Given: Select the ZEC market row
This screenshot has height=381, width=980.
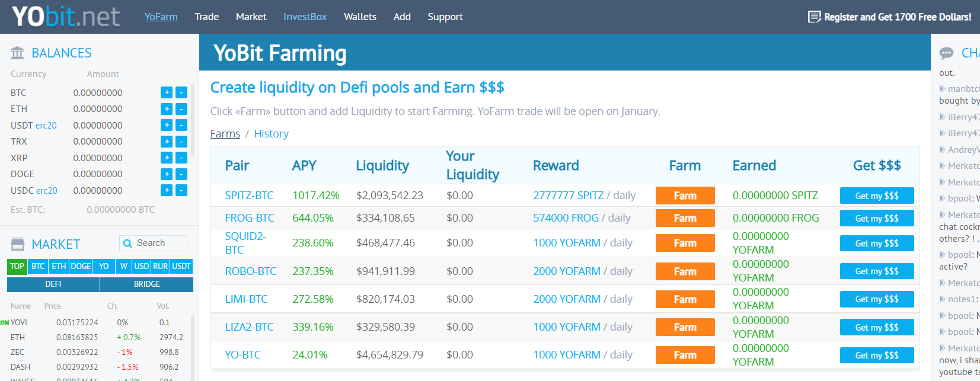Looking at the screenshot, I should 98,352.
